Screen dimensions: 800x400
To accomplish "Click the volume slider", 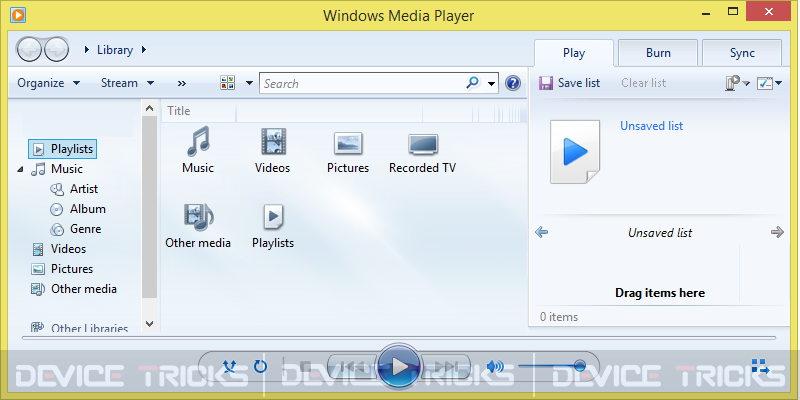I will click(x=552, y=366).
